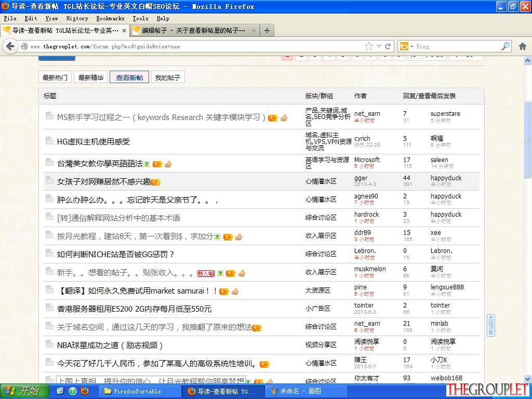Open author Microsoft profile link
Viewport: 532px width, 399px height.
pyautogui.click(x=367, y=160)
